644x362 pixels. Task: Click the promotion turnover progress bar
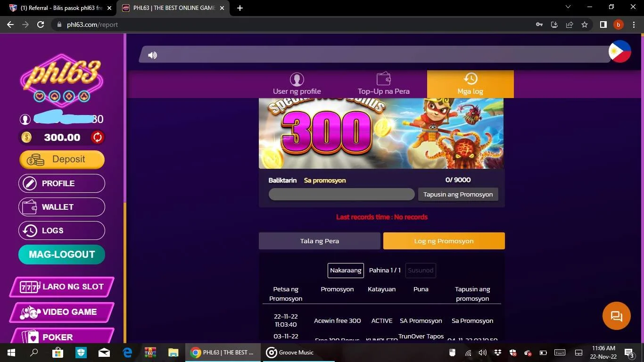341,194
